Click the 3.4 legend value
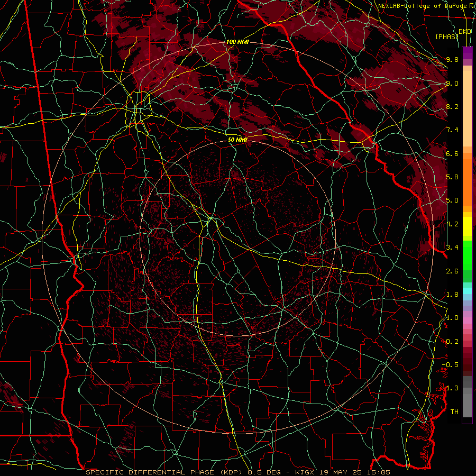The width and height of the screenshot is (476, 476). 452,248
